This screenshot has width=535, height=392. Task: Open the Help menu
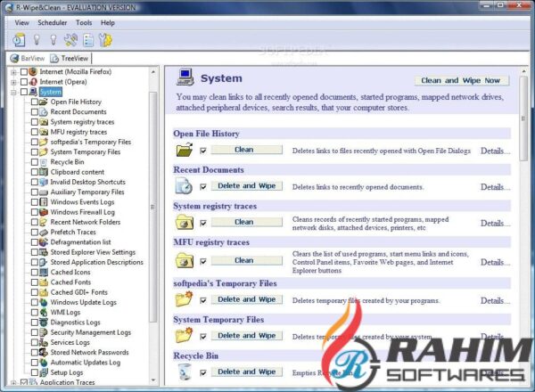108,23
